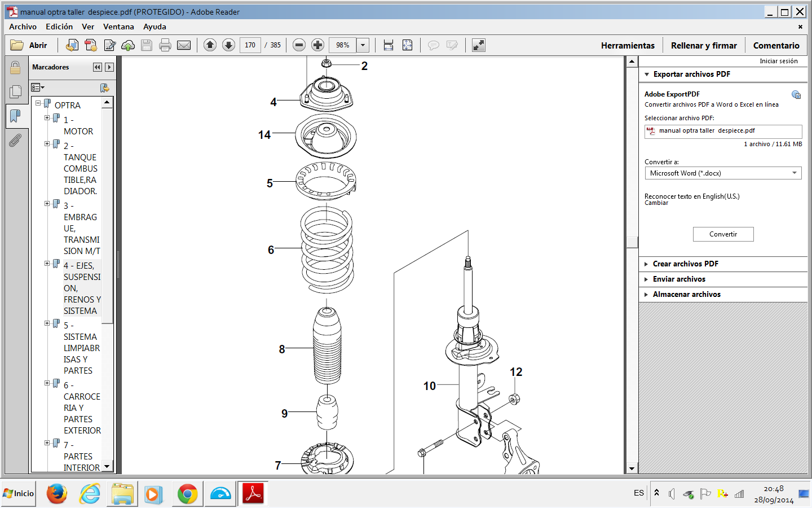The image size is (812, 508).
Task: Collapse the Marcadores panel
Action: (x=98, y=67)
